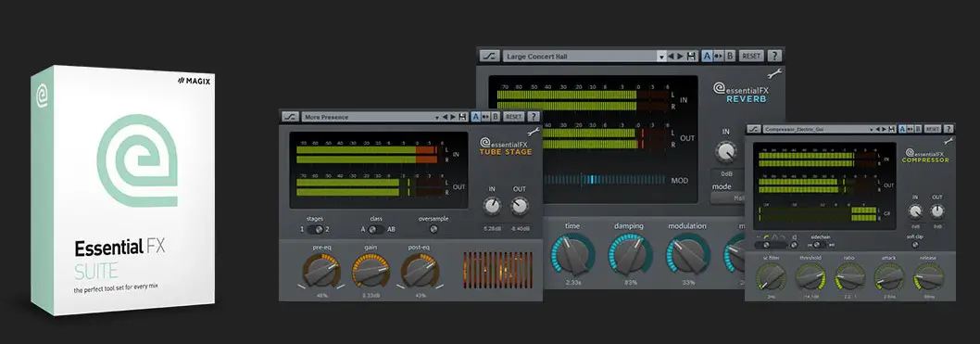Select B comparison slot in Compressor
This screenshot has height=344, width=980.
918,129
